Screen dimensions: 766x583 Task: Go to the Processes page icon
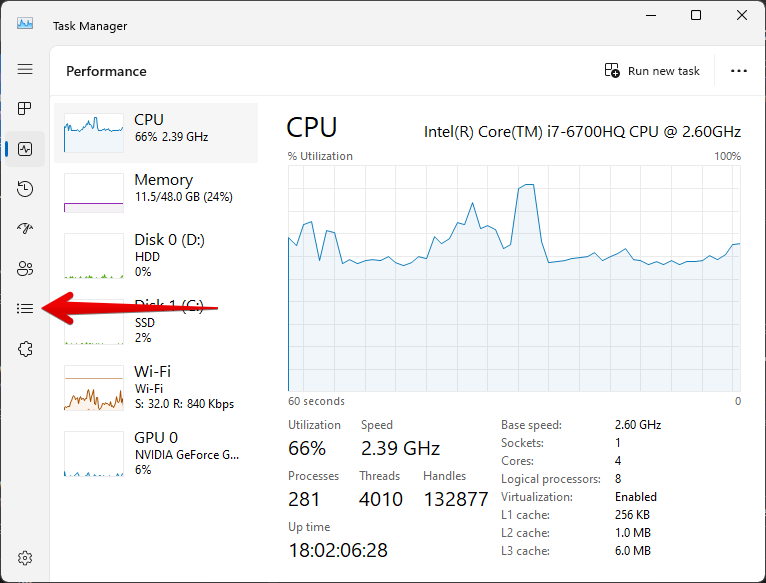point(25,109)
